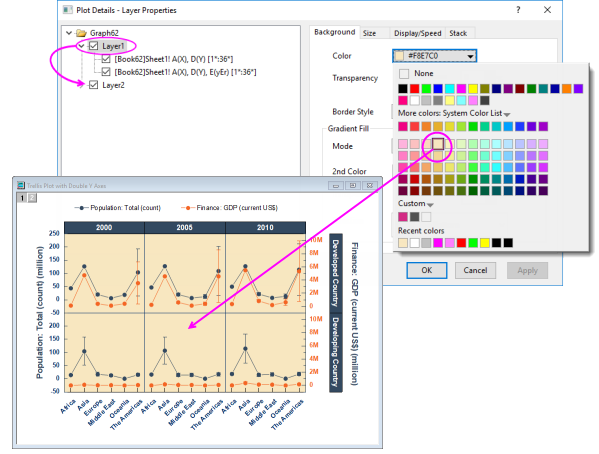Expand the Custom colors arrow

(430, 205)
